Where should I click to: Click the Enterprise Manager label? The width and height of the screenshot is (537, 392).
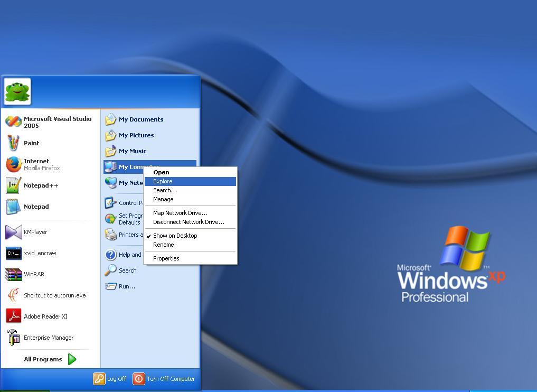49,338
